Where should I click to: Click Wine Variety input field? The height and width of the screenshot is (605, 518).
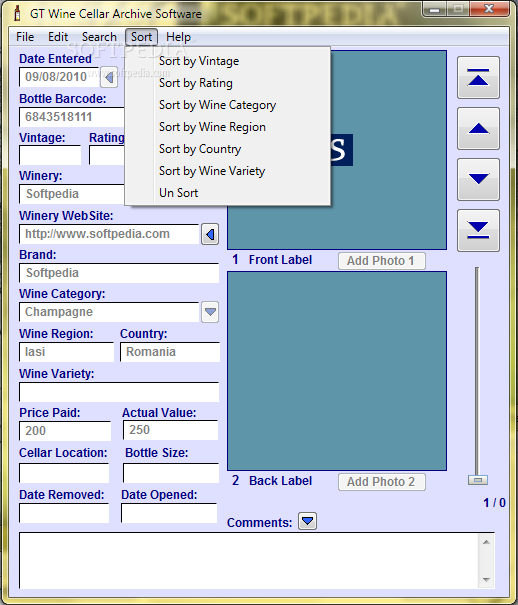119,392
